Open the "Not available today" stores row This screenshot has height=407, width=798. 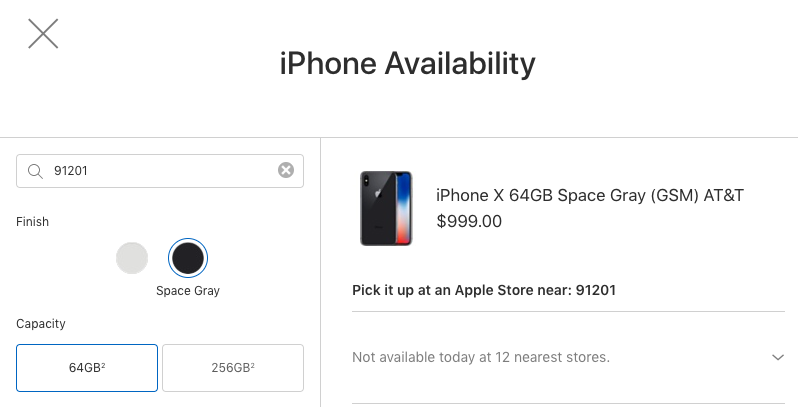click(481, 357)
